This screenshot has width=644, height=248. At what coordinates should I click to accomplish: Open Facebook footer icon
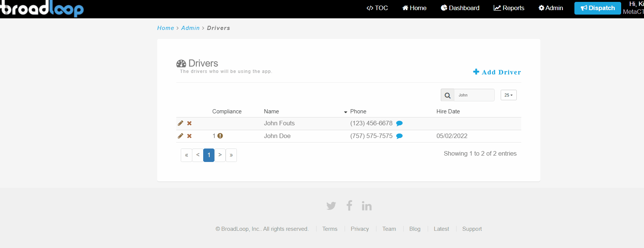tap(349, 205)
